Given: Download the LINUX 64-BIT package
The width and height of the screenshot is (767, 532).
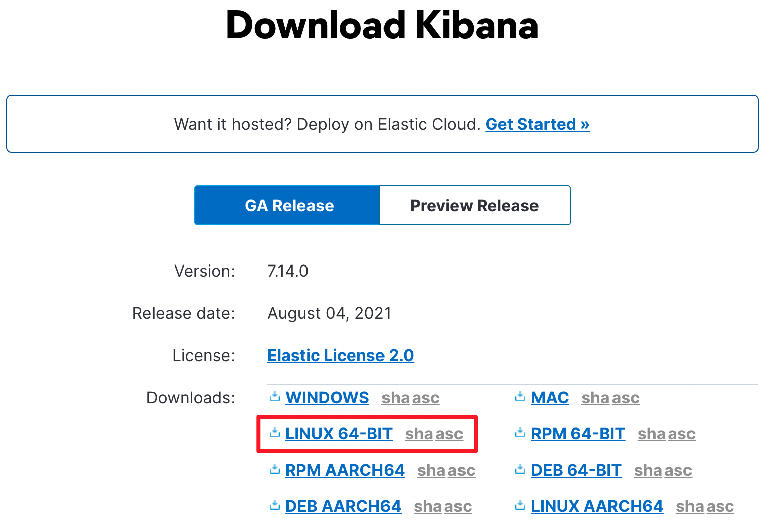Looking at the screenshot, I should tap(338, 434).
